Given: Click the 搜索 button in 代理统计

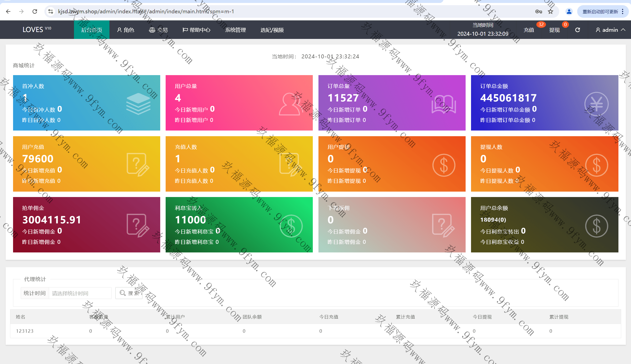Looking at the screenshot, I should pyautogui.click(x=129, y=293).
